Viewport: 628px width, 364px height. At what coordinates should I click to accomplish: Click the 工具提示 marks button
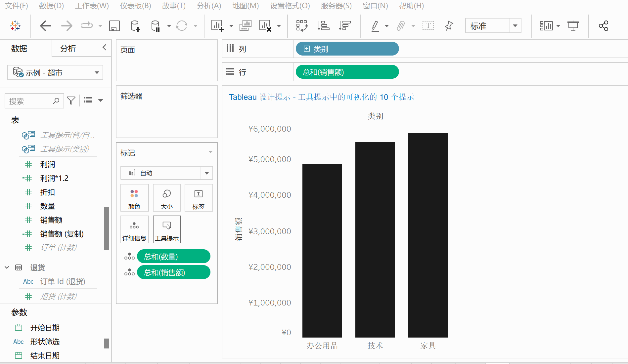[167, 229]
